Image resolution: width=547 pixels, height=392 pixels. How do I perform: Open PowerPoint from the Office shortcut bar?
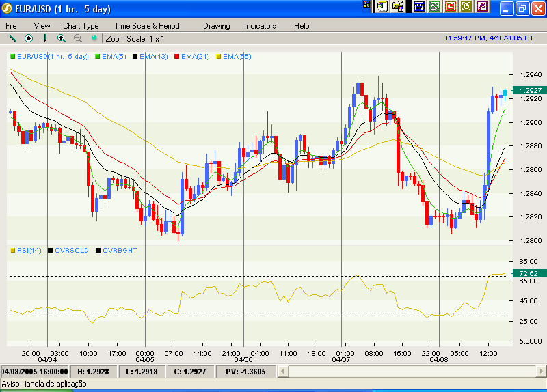pos(451,7)
